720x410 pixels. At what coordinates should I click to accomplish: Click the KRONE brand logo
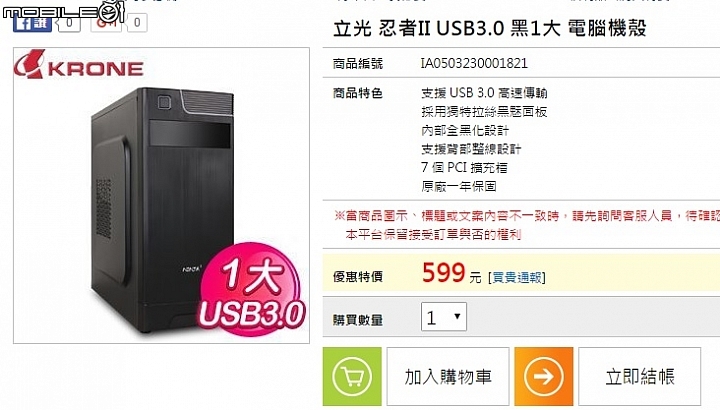(x=79, y=65)
